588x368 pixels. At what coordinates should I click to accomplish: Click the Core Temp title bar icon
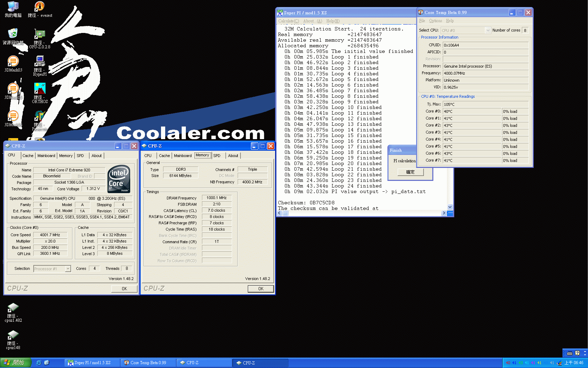tap(421, 12)
